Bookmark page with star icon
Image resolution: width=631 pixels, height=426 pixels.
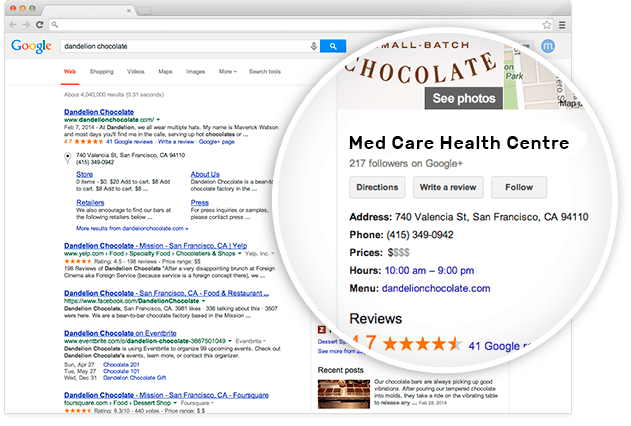click(x=546, y=25)
